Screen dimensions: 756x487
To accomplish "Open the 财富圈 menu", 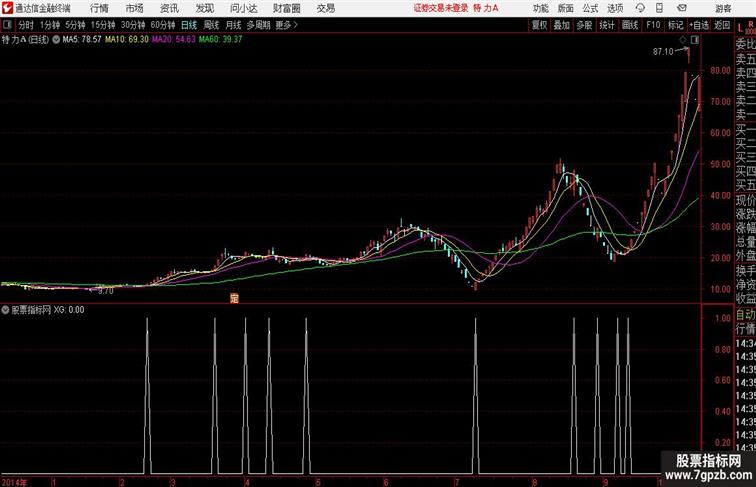I will [x=286, y=8].
